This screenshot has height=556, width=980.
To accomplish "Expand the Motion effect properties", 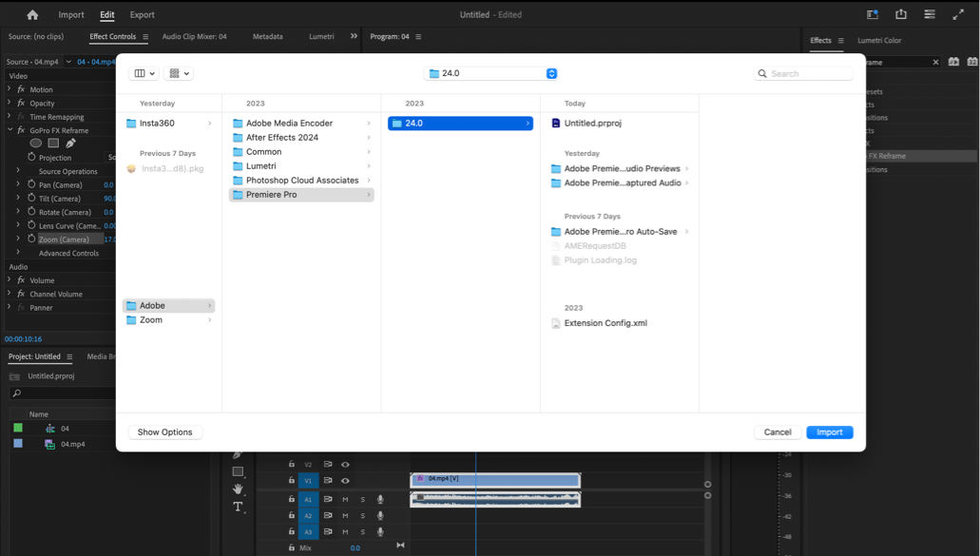I will (x=10, y=89).
